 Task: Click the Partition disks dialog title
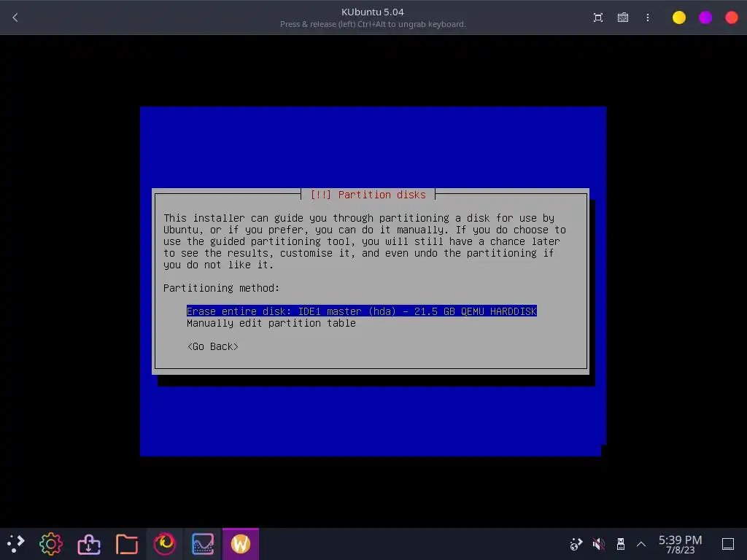pos(368,194)
